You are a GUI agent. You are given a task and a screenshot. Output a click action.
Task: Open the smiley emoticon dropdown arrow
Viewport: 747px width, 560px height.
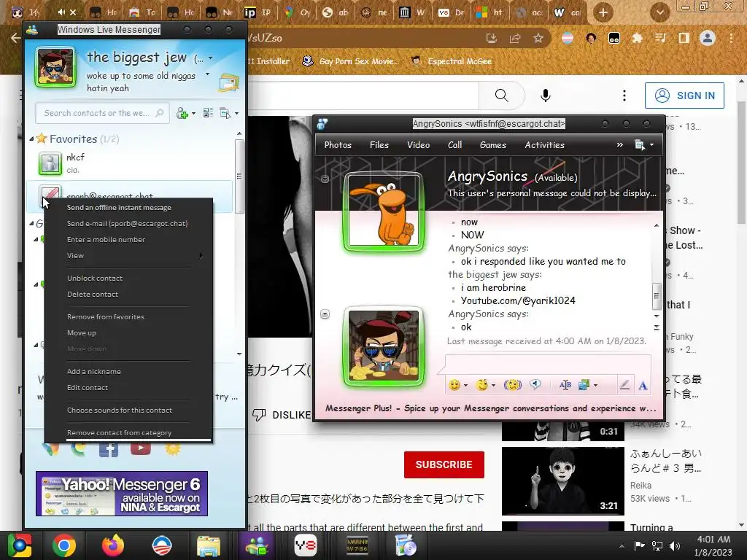coord(466,385)
